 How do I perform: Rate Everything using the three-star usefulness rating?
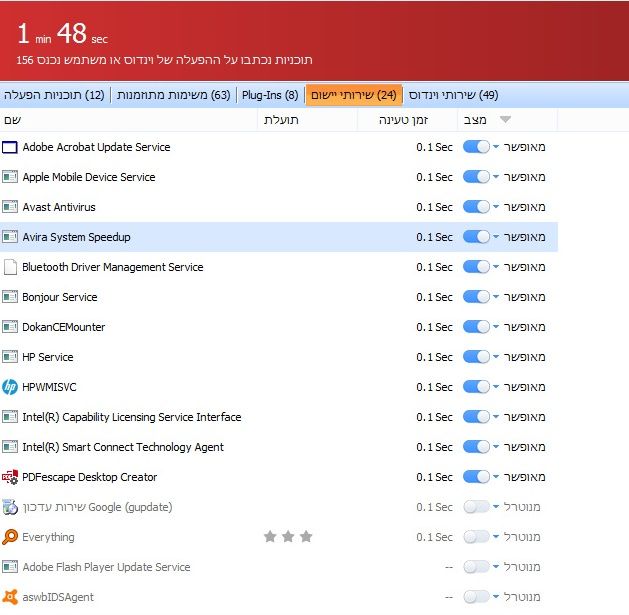tap(287, 537)
